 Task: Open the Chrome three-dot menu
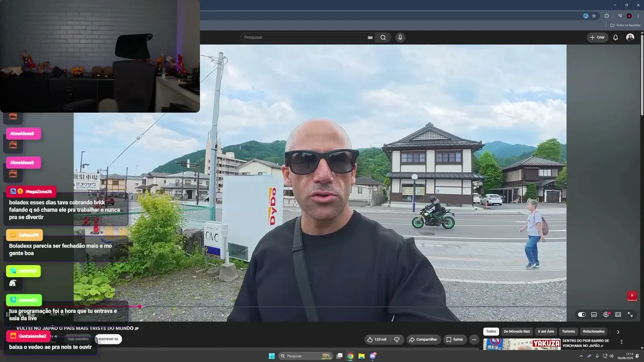point(638,16)
